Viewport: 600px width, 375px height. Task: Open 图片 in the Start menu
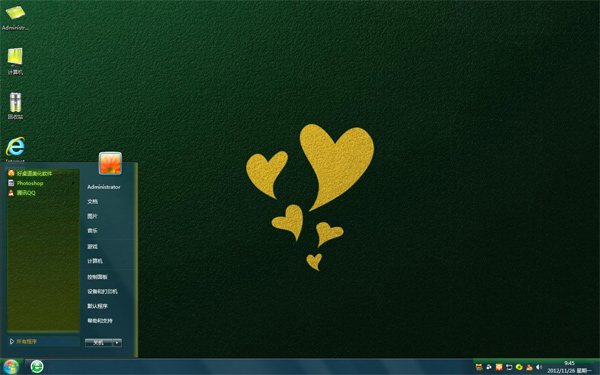(x=92, y=216)
